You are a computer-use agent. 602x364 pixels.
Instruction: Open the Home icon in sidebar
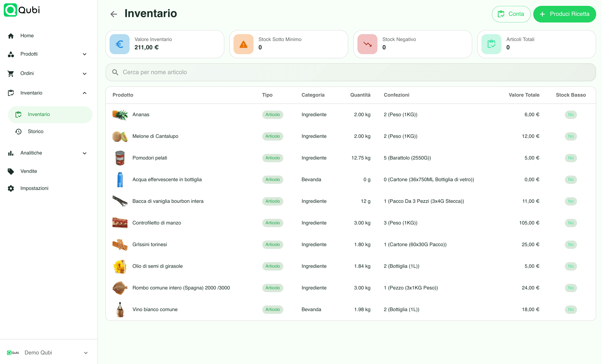[11, 36]
